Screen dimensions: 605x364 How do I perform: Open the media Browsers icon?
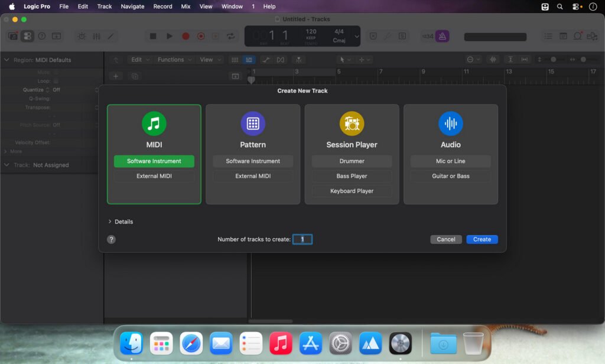click(x=592, y=36)
